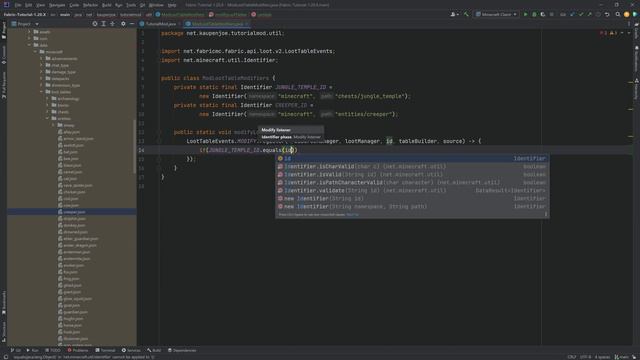This screenshot has width=640, height=360.
Task: Open the Terminal tool window
Action: click(x=106, y=350)
